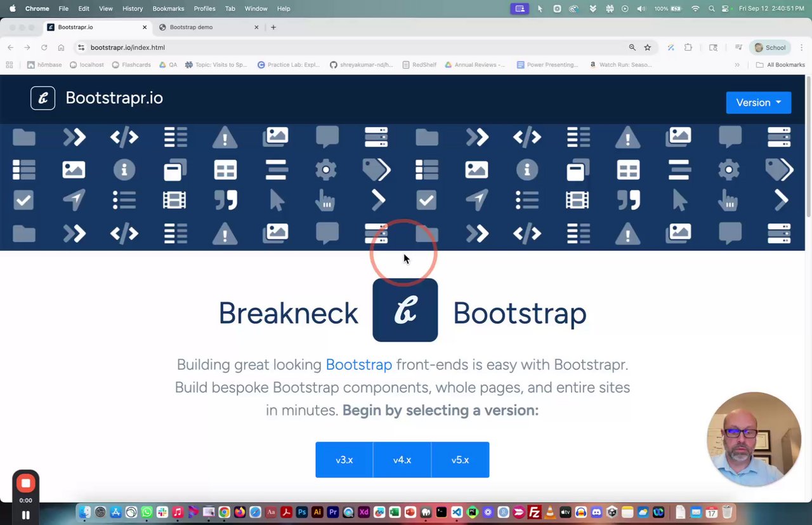Open the Watch Run Amazon bookmark
Viewport: 812px width, 525px height.
coord(620,65)
